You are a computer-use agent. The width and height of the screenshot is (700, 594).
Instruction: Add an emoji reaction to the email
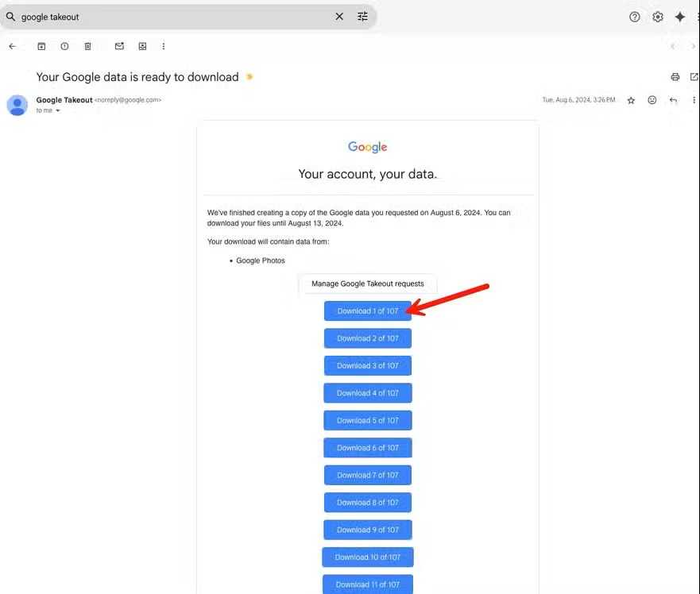point(652,100)
